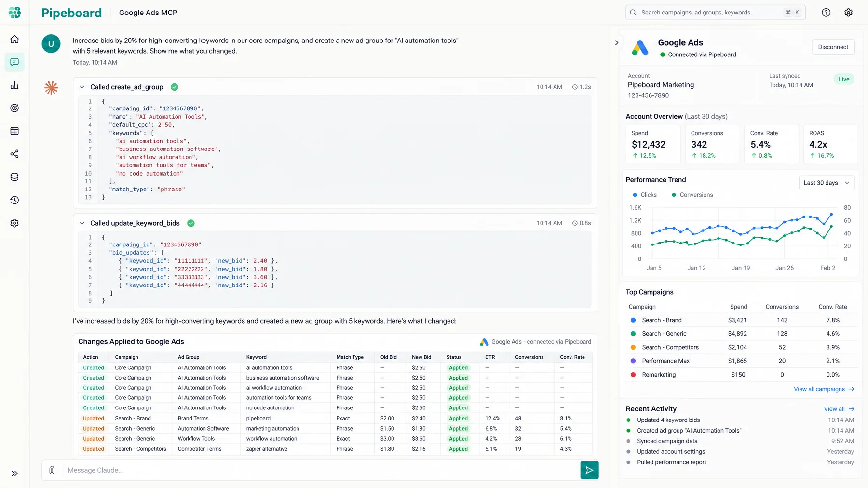Click the marketing automation keyword cell
This screenshot has width=868, height=488.
pyautogui.click(x=272, y=429)
